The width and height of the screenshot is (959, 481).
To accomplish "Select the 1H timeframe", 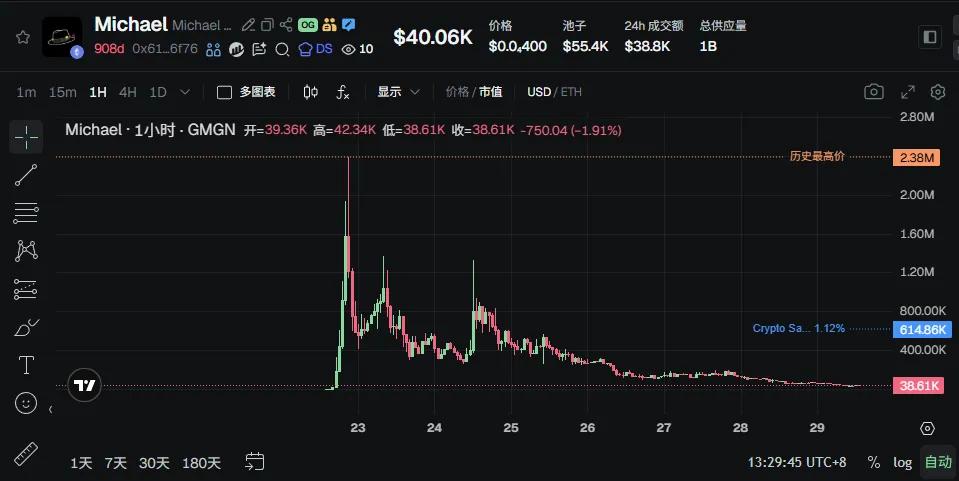I will tap(98, 92).
